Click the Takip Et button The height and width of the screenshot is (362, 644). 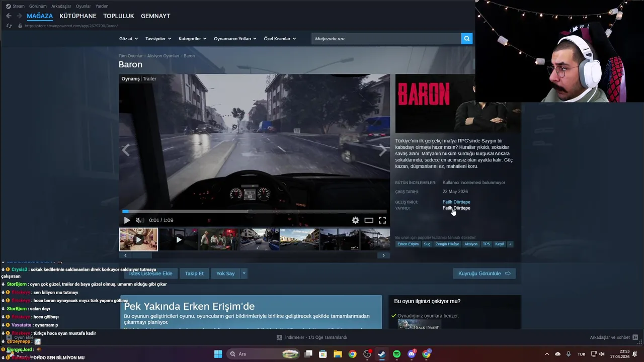194,274
